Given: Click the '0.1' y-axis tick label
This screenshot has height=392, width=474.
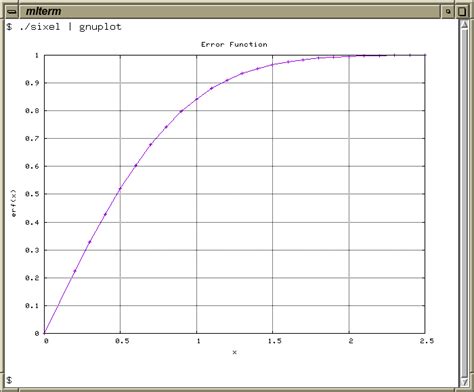Looking at the screenshot, I should click(32, 306).
